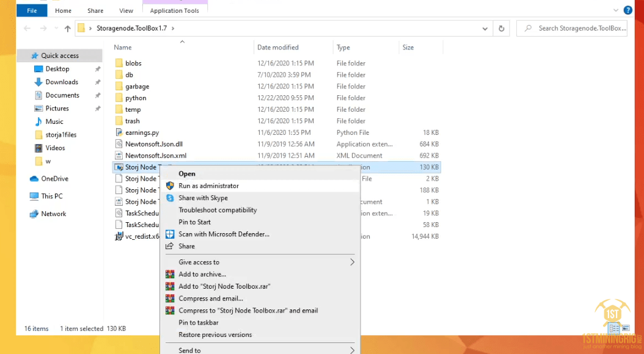Sort files by Type column

(x=343, y=47)
